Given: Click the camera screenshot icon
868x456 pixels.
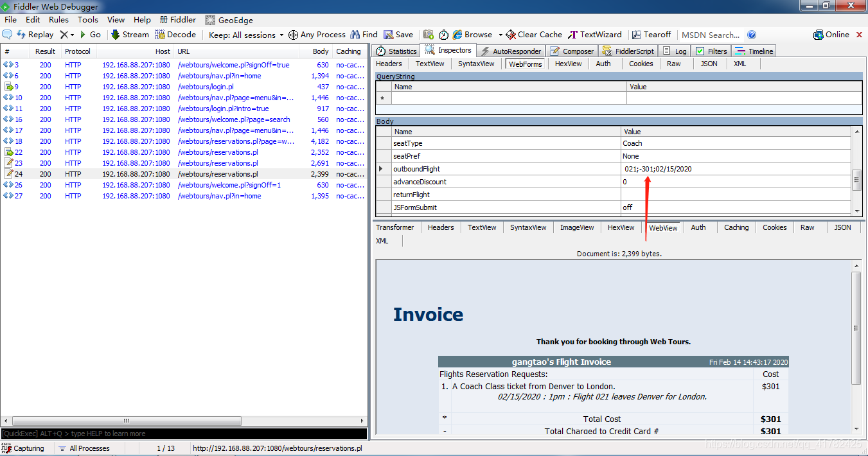Looking at the screenshot, I should (429, 35).
